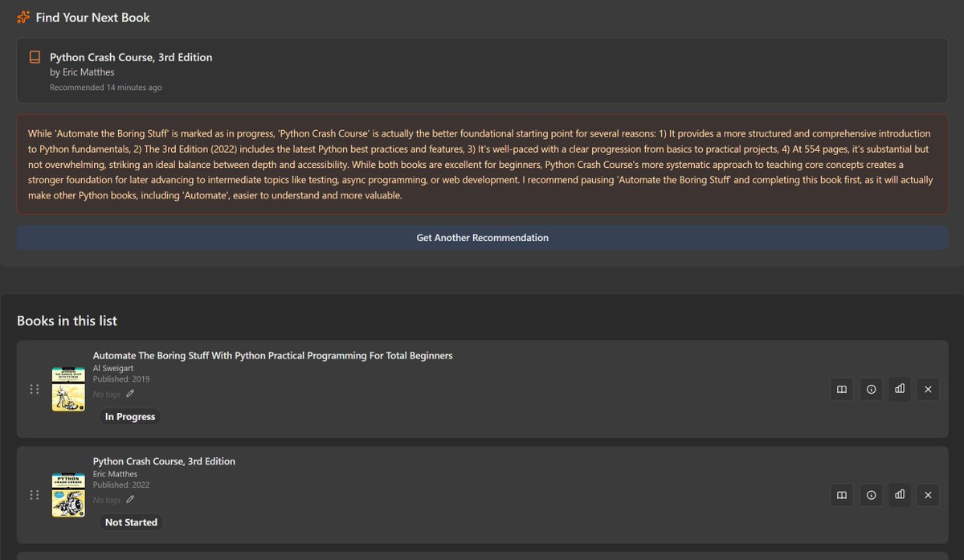Select the recommended Python Crash Course, 3rd Edition heading
The height and width of the screenshot is (560, 964).
click(x=131, y=57)
